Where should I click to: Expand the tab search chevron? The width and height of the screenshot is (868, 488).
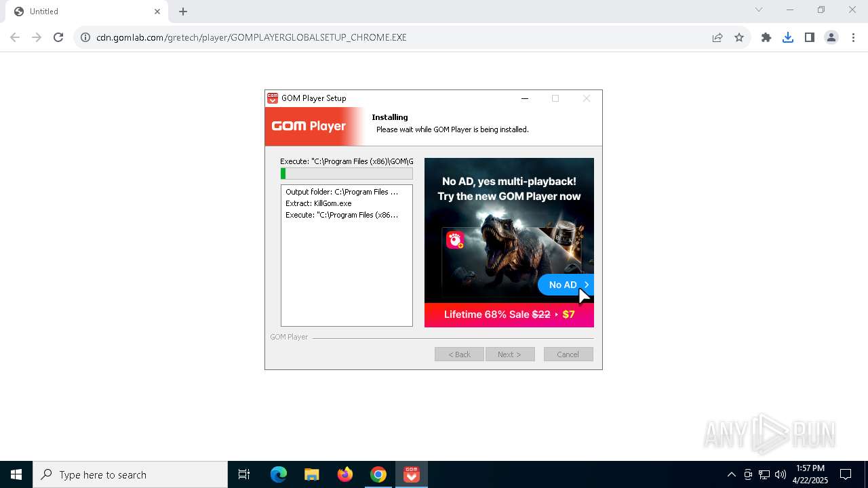tap(759, 9)
